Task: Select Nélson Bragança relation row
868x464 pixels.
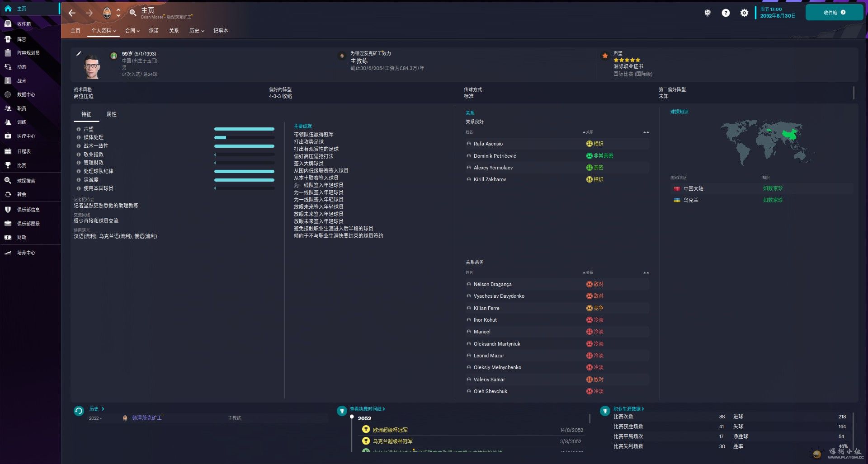Action: [557, 285]
